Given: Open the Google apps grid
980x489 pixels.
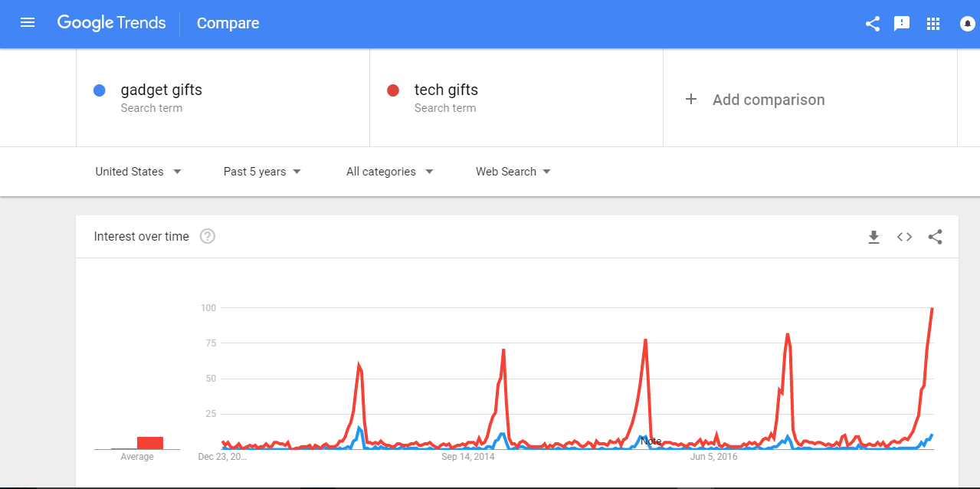Looking at the screenshot, I should pos(932,24).
